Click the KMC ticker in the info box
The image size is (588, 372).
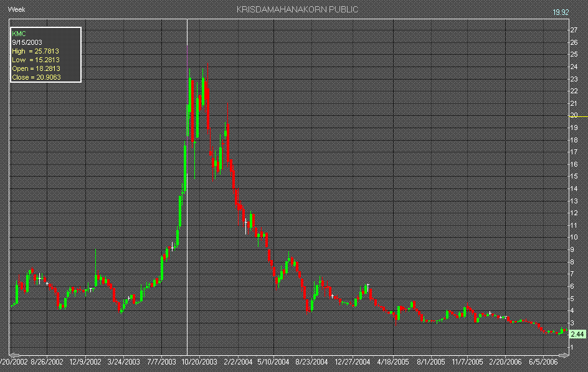click(x=19, y=34)
